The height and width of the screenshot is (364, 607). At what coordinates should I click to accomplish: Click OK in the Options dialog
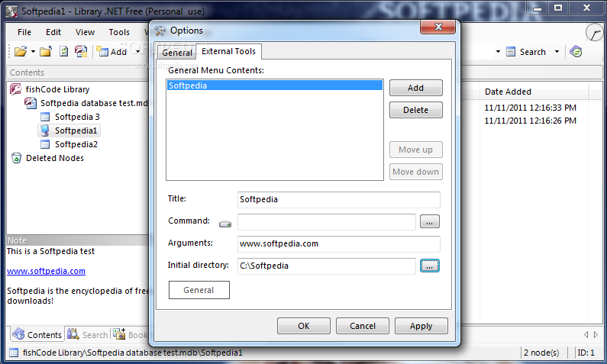click(304, 326)
